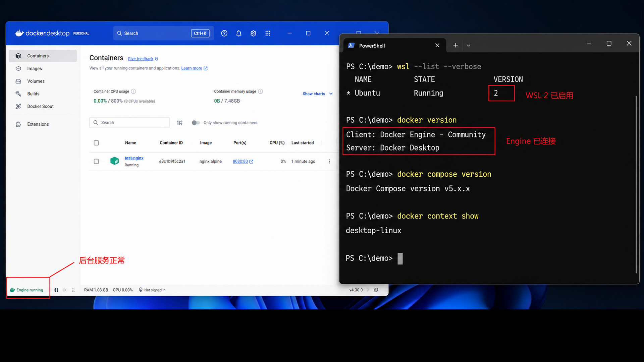
Task: Click the Volumes drive icon in sidebar
Action: click(x=18, y=81)
